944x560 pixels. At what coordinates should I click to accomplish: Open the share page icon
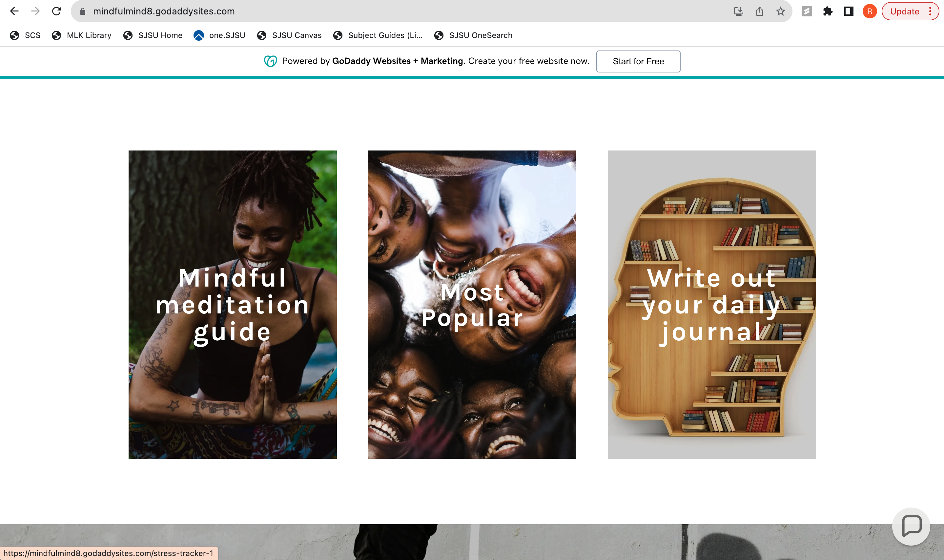pyautogui.click(x=759, y=11)
